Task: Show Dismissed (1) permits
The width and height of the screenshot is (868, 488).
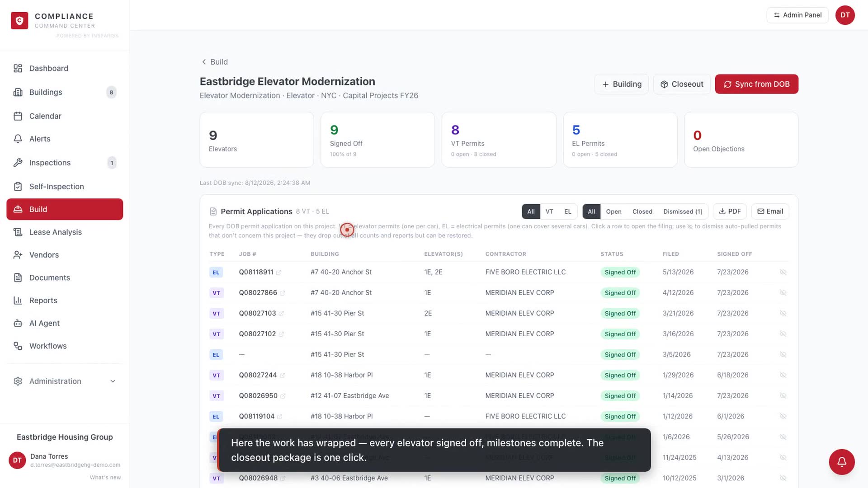Action: pyautogui.click(x=683, y=211)
